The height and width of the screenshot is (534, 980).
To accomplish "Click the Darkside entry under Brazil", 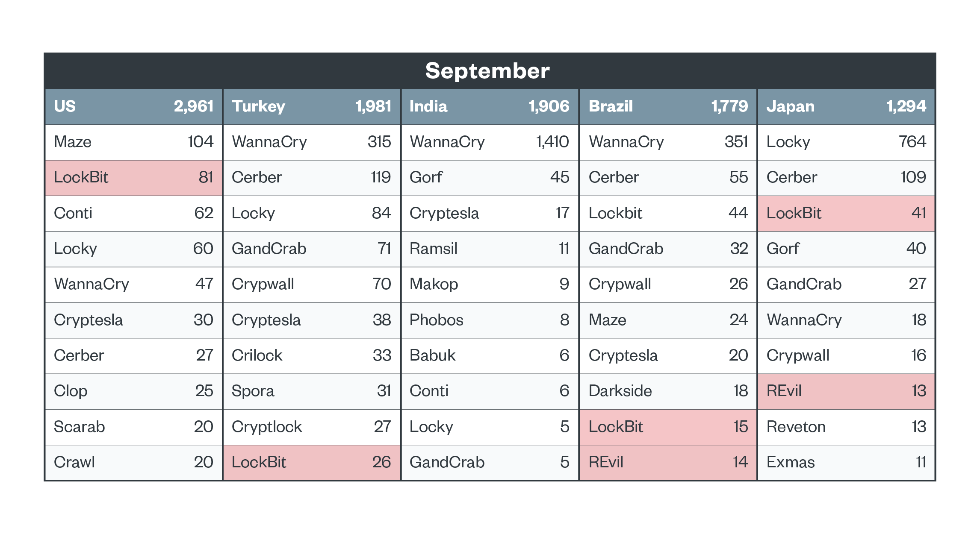I will click(620, 391).
